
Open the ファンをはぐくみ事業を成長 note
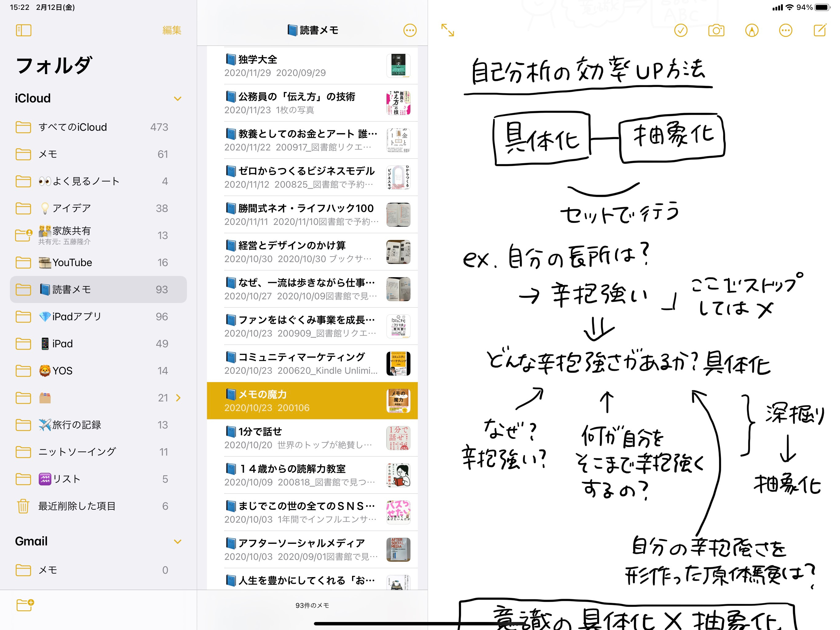point(312,326)
